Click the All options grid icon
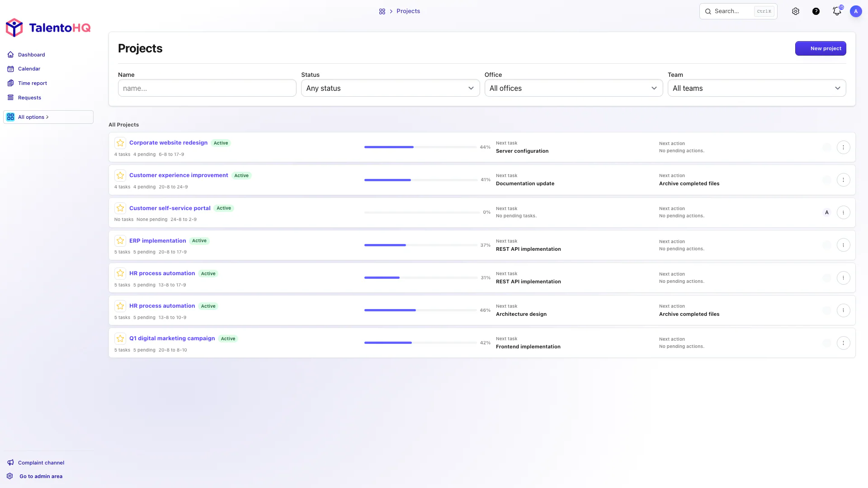 click(x=10, y=117)
